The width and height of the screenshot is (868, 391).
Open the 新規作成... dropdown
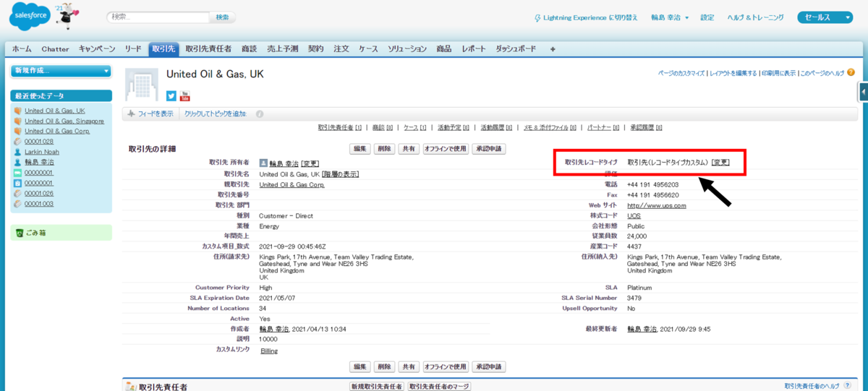click(x=61, y=71)
